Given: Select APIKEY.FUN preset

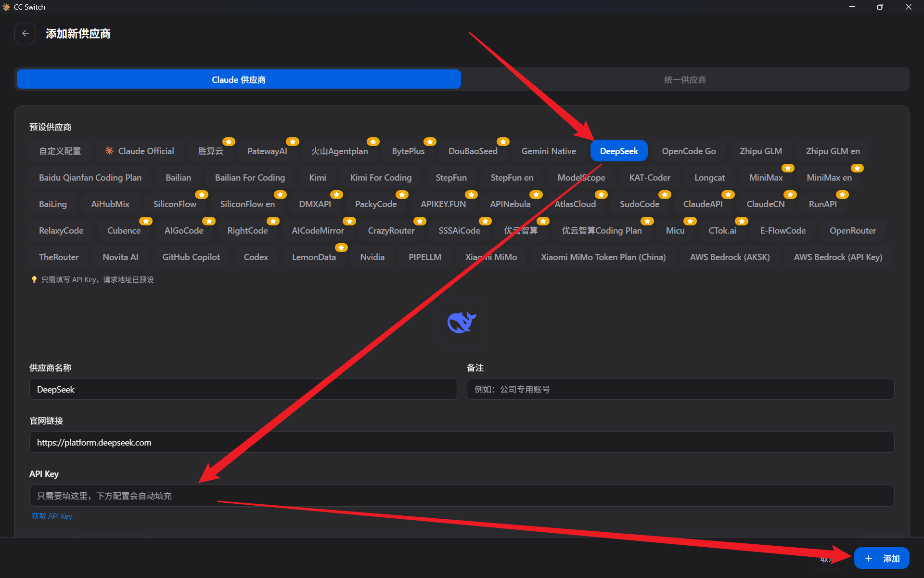Looking at the screenshot, I should (x=443, y=204).
